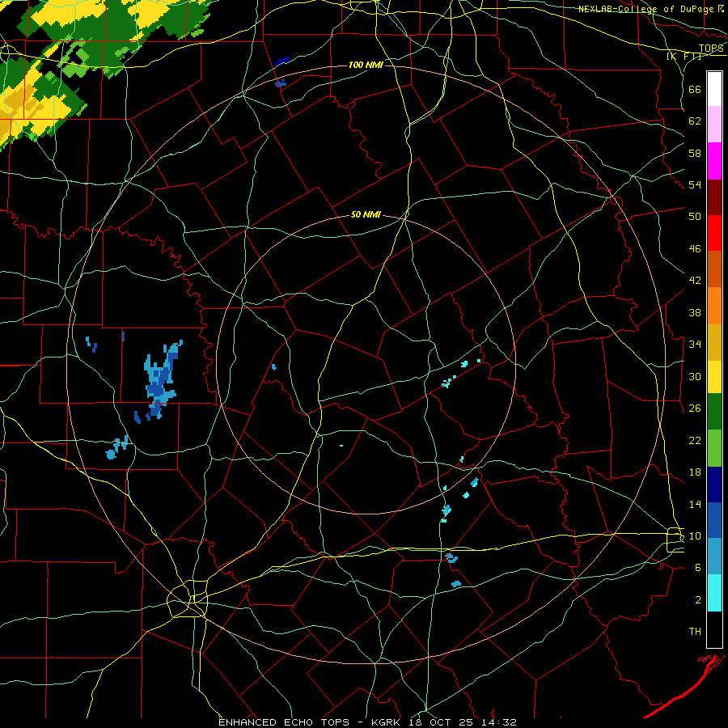Click the "TOPS" legend heading

(x=711, y=48)
